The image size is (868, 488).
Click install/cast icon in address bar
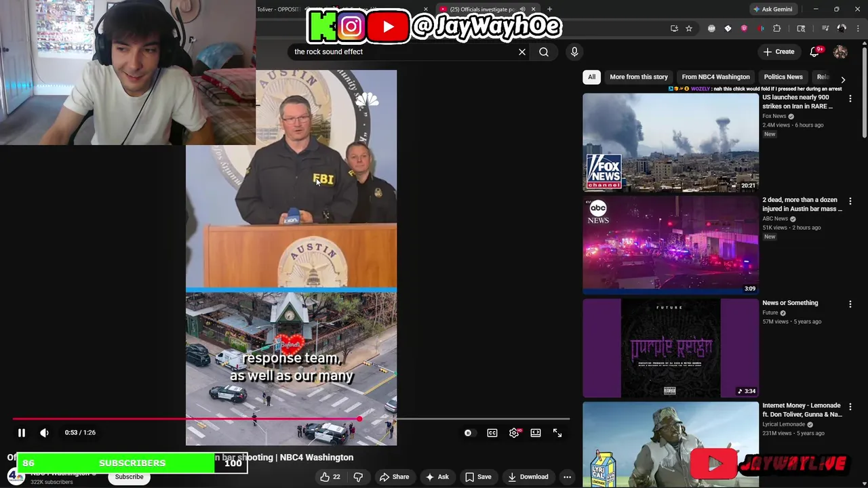point(674,28)
